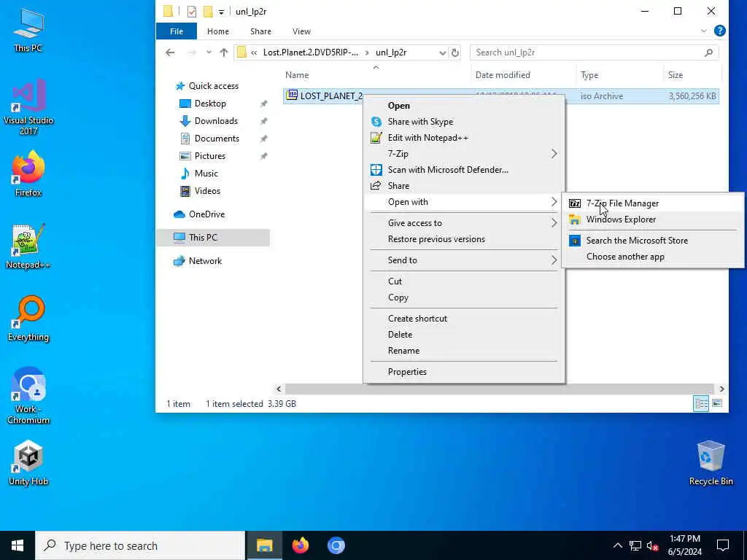Open Customize Quick Access Toolbar dropdown
This screenshot has width=747, height=560.
pos(221,12)
